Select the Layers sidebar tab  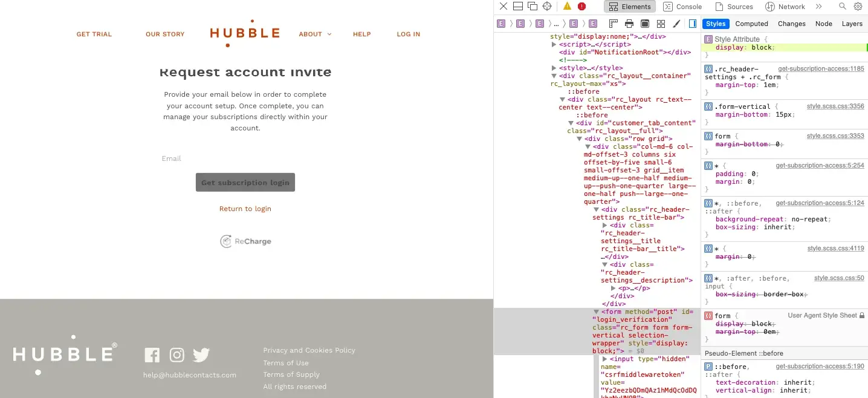(852, 24)
